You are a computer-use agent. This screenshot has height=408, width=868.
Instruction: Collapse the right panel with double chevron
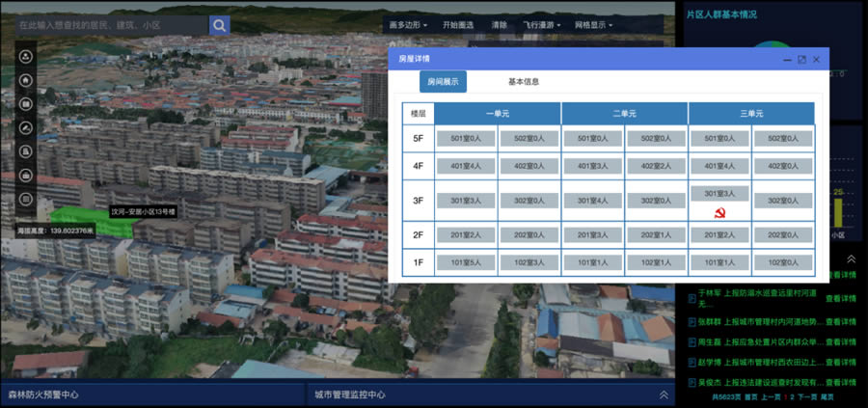(851, 258)
